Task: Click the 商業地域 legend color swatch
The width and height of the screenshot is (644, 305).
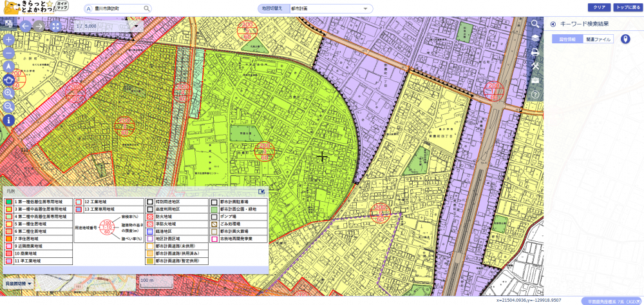Action: pyautogui.click(x=8, y=253)
